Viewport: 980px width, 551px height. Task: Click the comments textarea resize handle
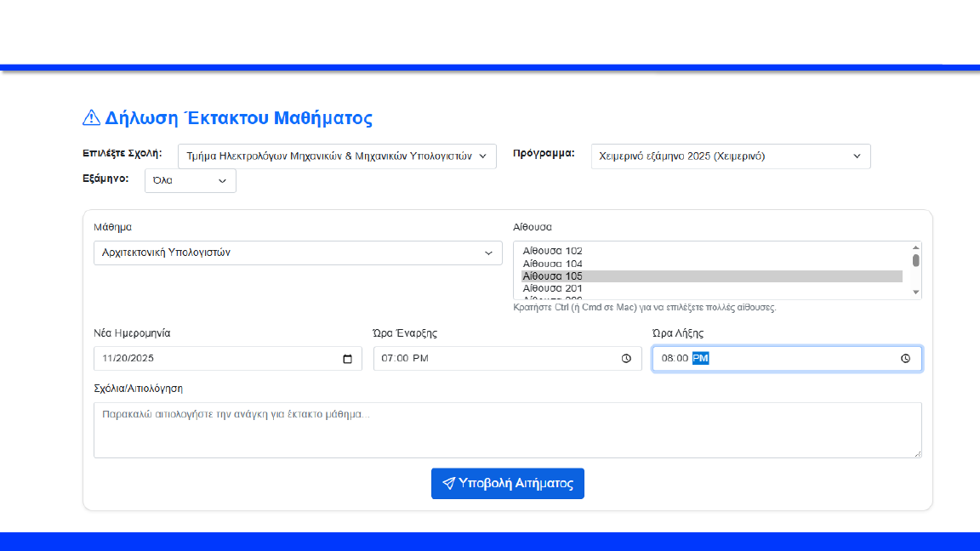click(917, 454)
